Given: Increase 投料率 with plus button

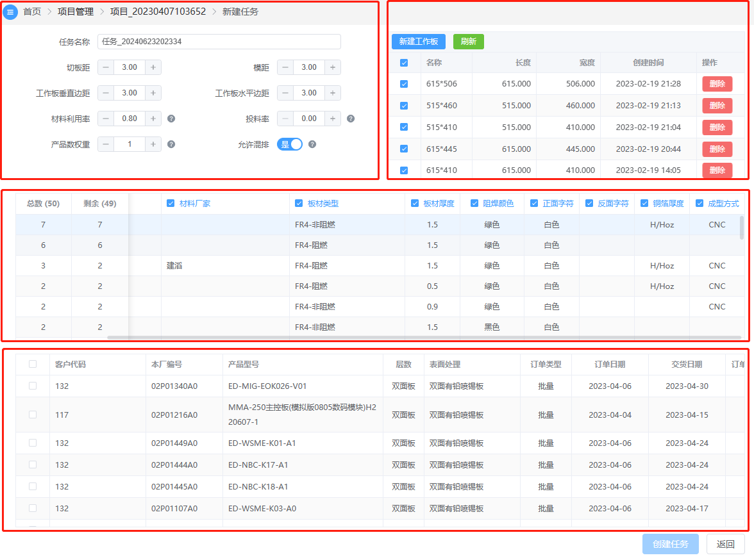Looking at the screenshot, I should (x=333, y=119).
